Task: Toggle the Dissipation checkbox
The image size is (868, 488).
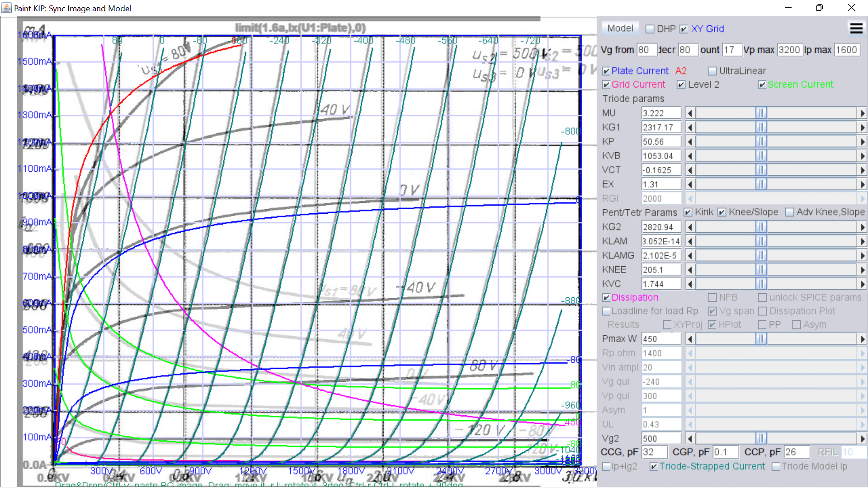Action: [x=607, y=298]
